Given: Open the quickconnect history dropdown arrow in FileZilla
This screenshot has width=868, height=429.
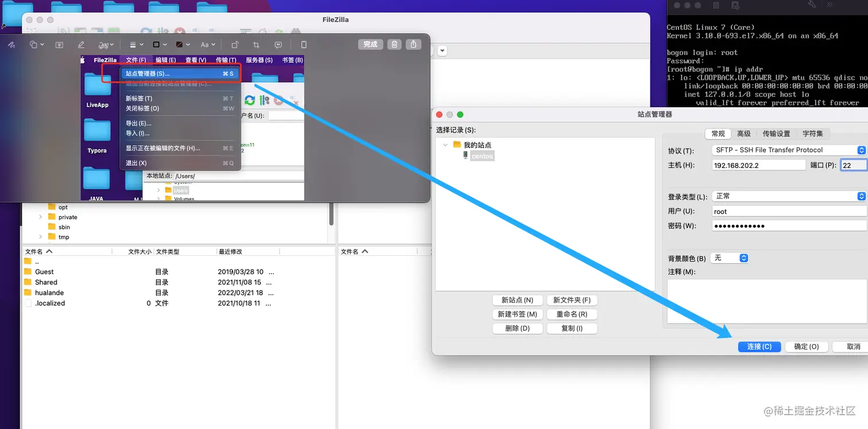Looking at the screenshot, I should tap(443, 50).
